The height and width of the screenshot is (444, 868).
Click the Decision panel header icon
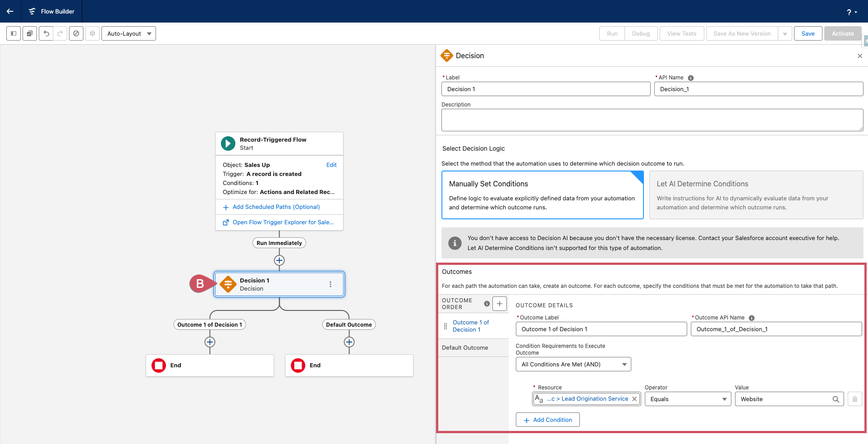click(x=447, y=55)
